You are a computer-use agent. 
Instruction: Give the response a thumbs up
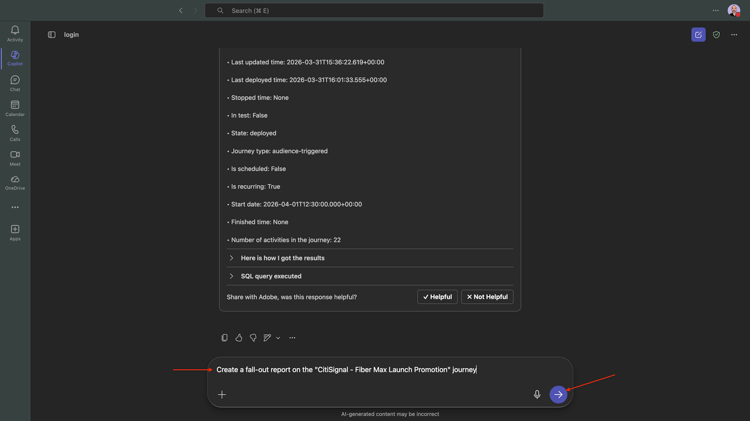click(239, 338)
